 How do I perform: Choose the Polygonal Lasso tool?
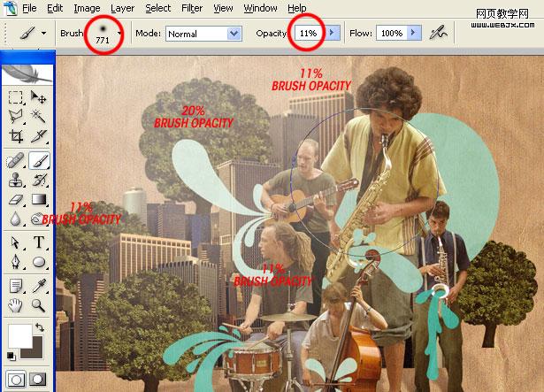coord(16,117)
